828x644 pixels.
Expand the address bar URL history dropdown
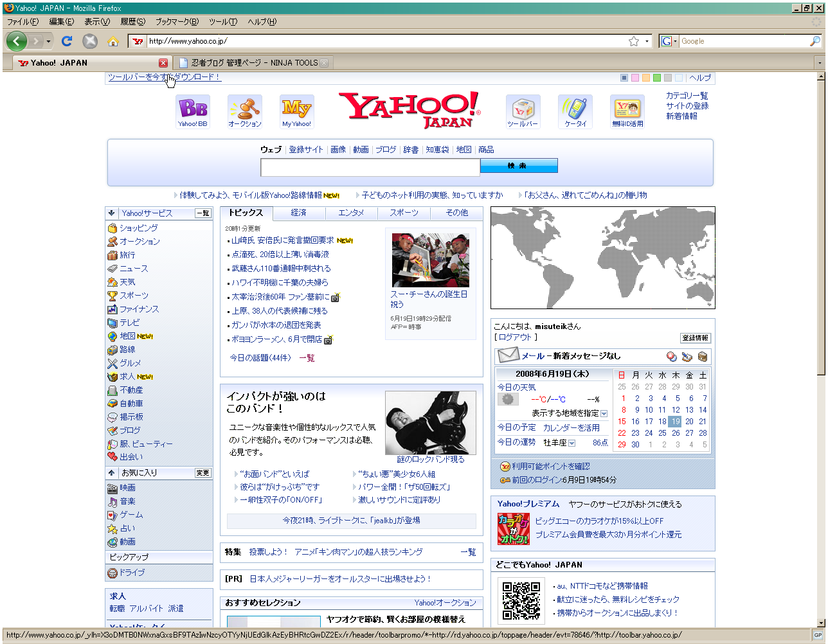coord(647,41)
